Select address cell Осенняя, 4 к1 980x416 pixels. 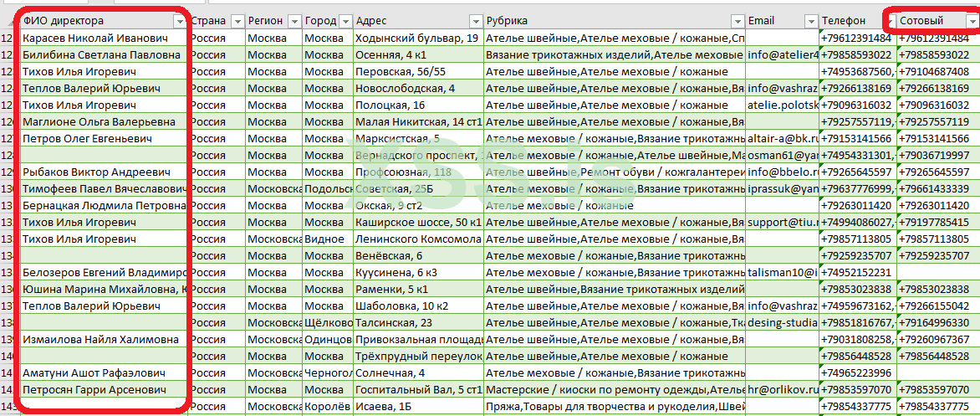[418, 54]
